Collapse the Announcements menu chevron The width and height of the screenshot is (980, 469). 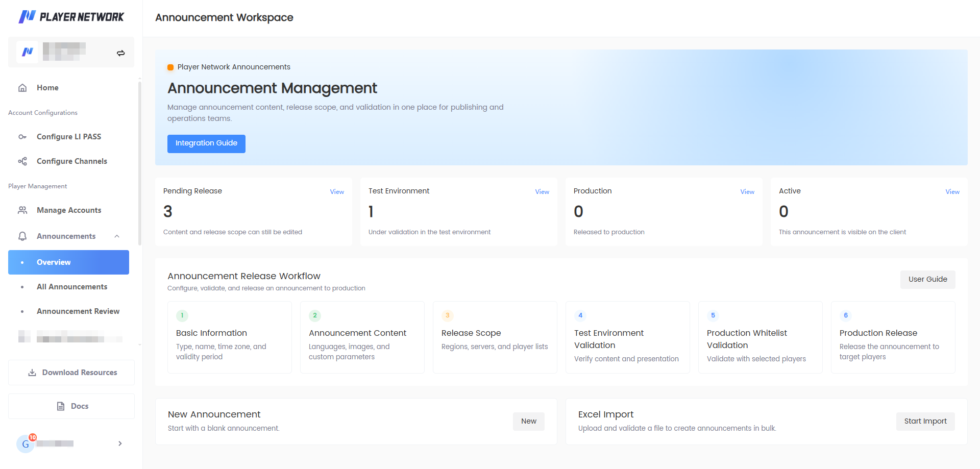point(117,236)
